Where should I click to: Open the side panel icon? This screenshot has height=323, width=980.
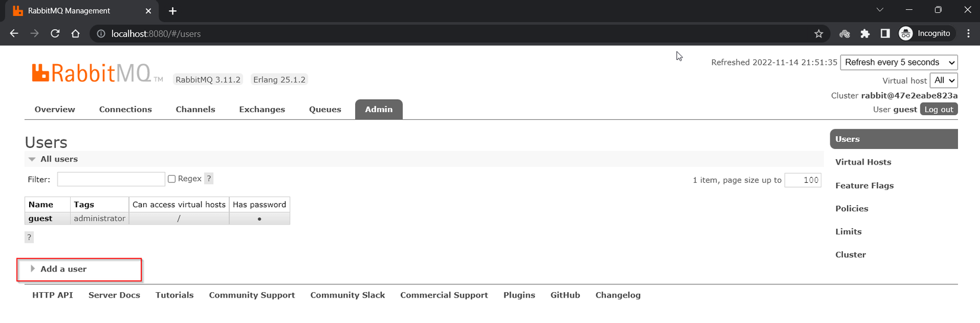(885, 34)
